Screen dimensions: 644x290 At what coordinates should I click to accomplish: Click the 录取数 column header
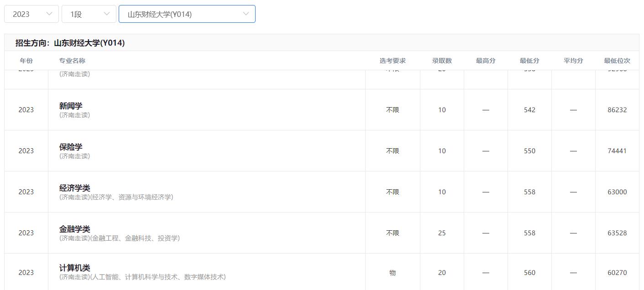[442, 61]
